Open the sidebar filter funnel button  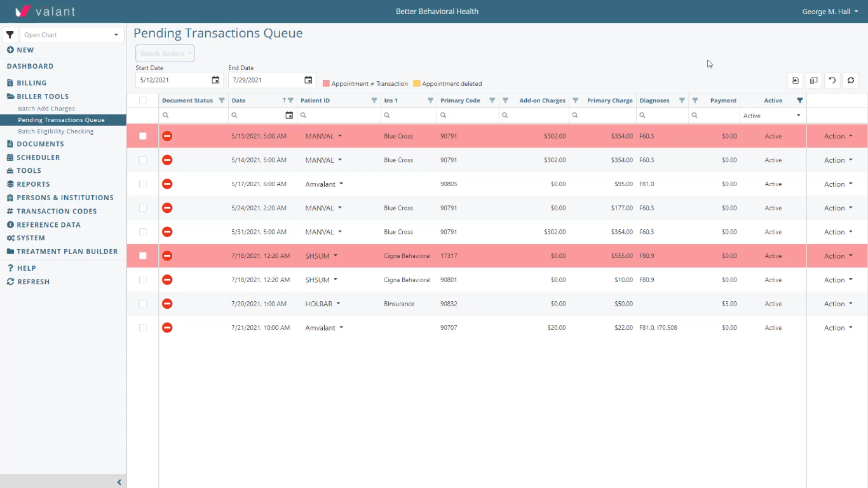[x=10, y=35]
